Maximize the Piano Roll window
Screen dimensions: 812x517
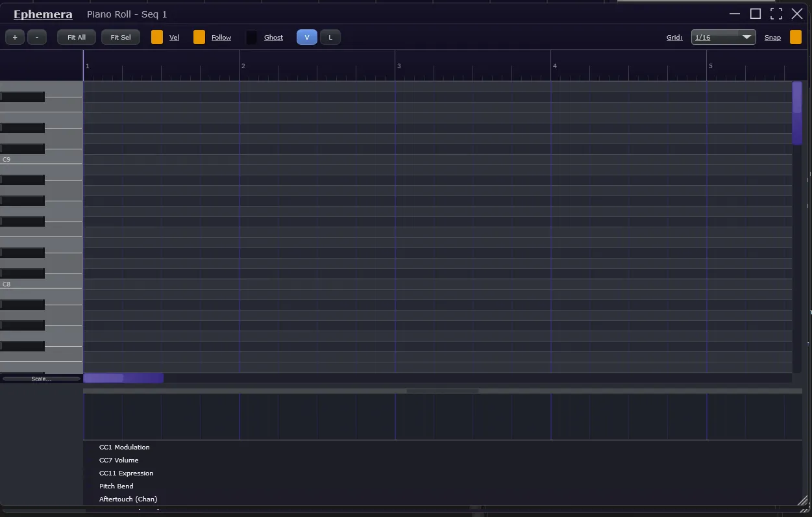pos(756,14)
